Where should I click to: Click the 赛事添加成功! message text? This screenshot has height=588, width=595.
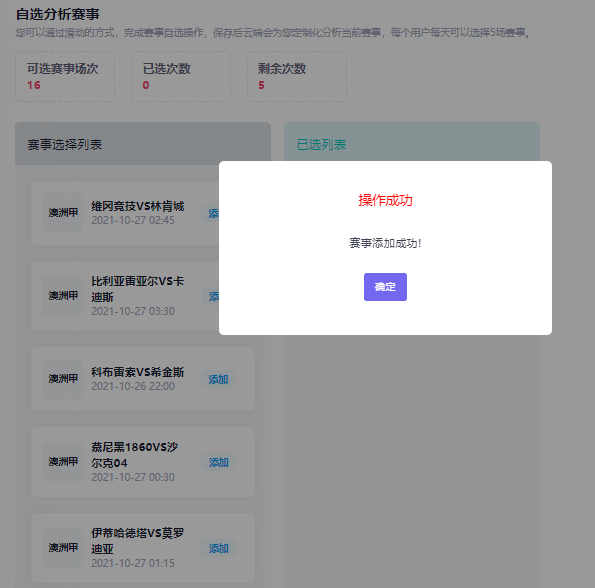pos(385,243)
